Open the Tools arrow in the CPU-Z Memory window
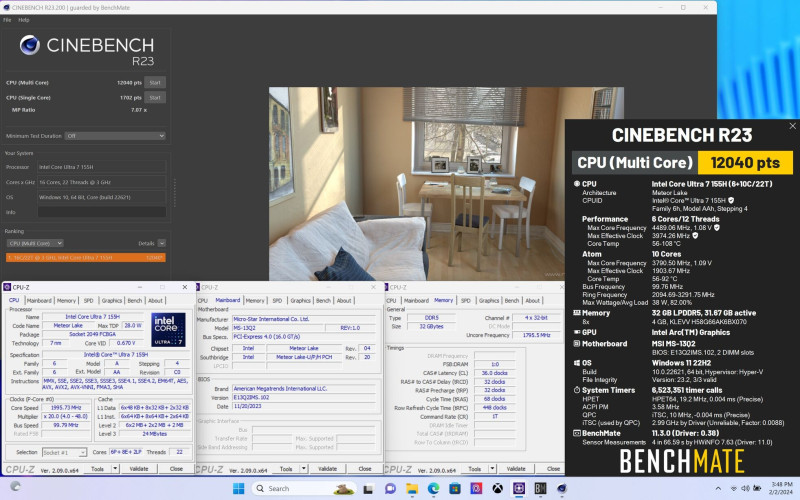 click(x=493, y=468)
